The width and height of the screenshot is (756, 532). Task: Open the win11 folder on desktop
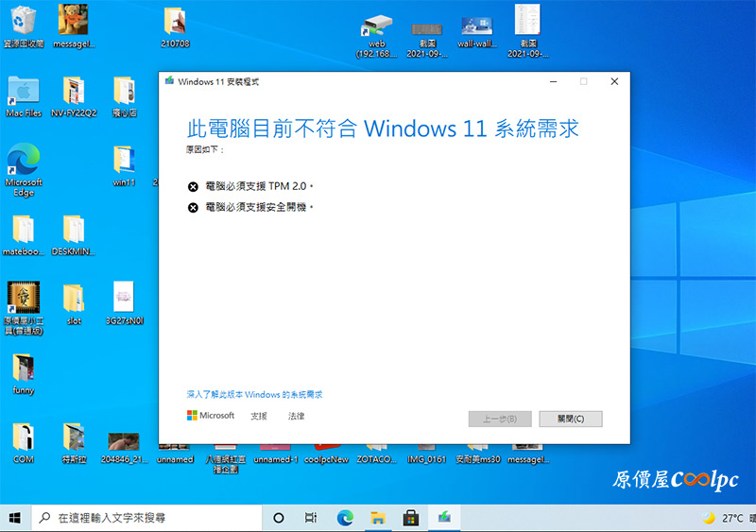[x=124, y=166]
